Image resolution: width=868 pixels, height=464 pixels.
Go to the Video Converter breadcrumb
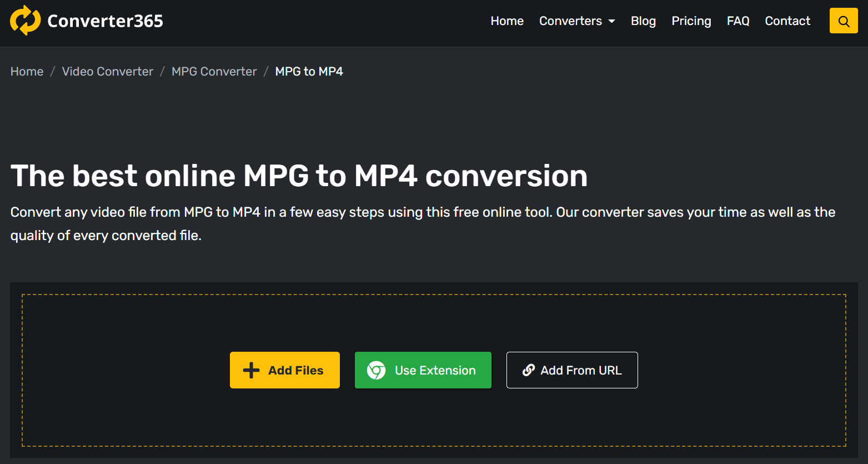pos(107,72)
